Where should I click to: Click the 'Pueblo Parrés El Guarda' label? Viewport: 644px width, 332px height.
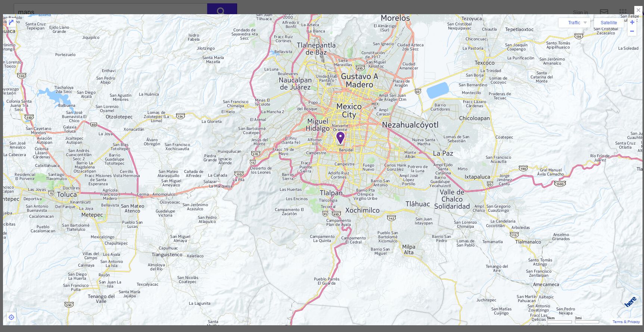[327, 281]
